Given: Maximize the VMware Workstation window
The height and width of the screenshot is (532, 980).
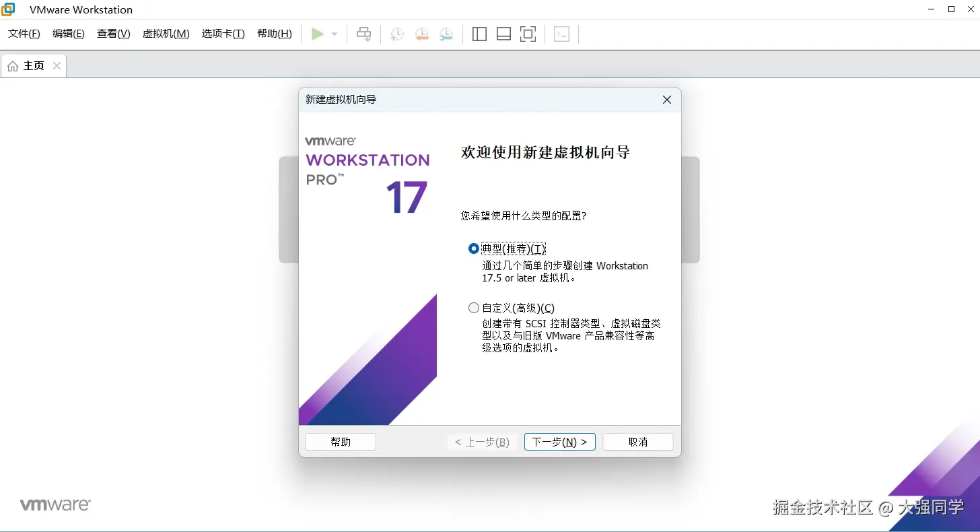Looking at the screenshot, I should [x=951, y=9].
